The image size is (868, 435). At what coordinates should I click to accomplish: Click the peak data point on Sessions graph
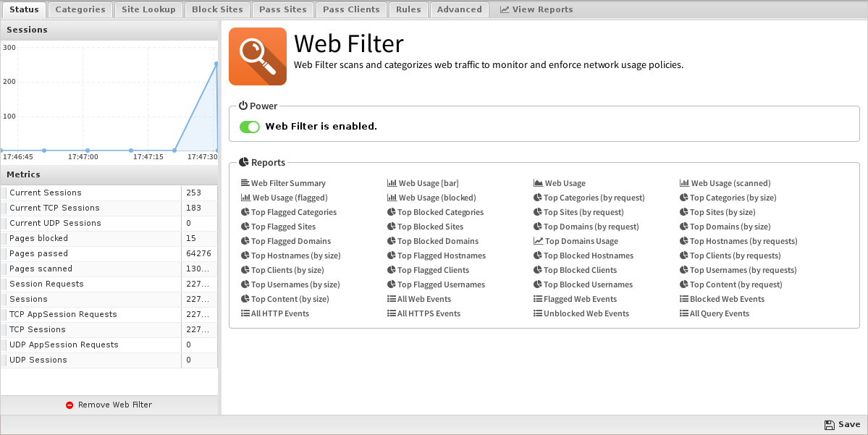(216, 64)
